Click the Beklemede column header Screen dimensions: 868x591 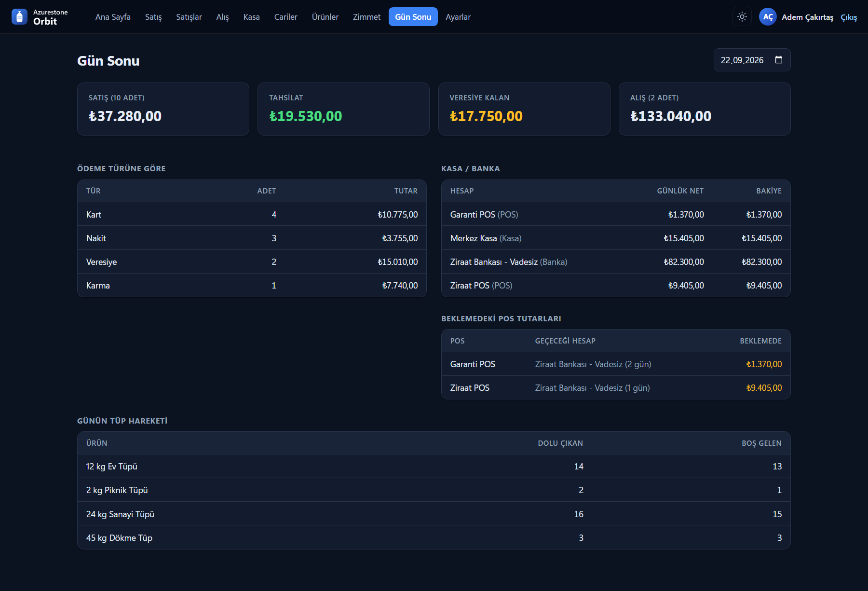(760, 341)
